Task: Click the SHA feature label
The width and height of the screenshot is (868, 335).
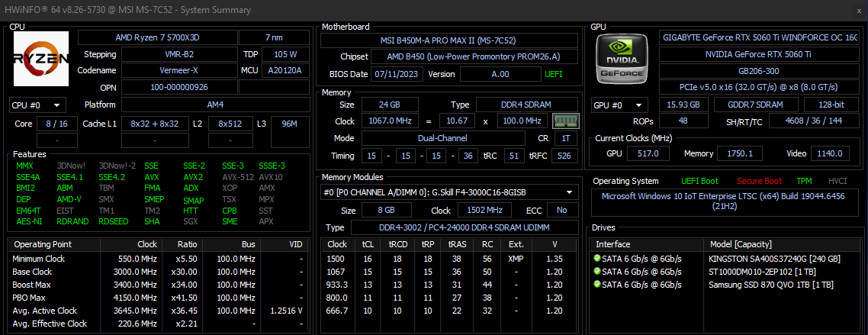Action: [152, 221]
